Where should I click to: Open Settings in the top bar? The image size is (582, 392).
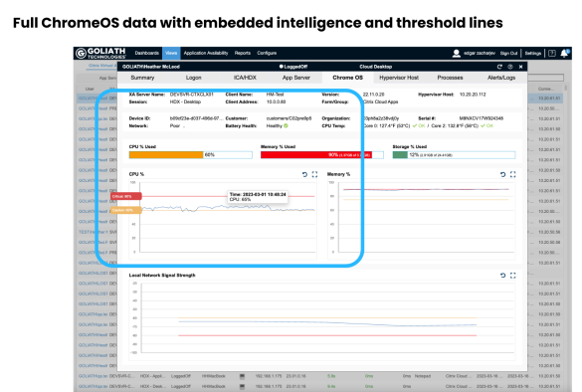(x=533, y=53)
